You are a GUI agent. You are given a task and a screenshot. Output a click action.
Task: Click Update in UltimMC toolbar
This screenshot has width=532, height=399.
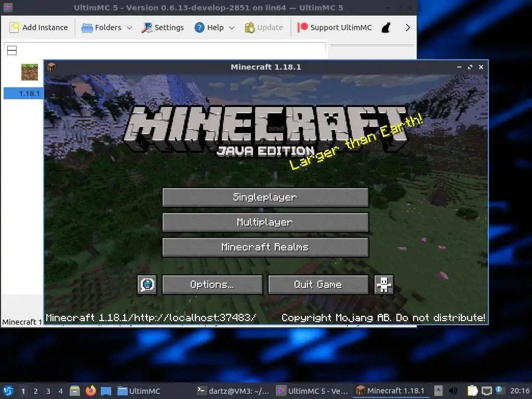pyautogui.click(x=264, y=28)
